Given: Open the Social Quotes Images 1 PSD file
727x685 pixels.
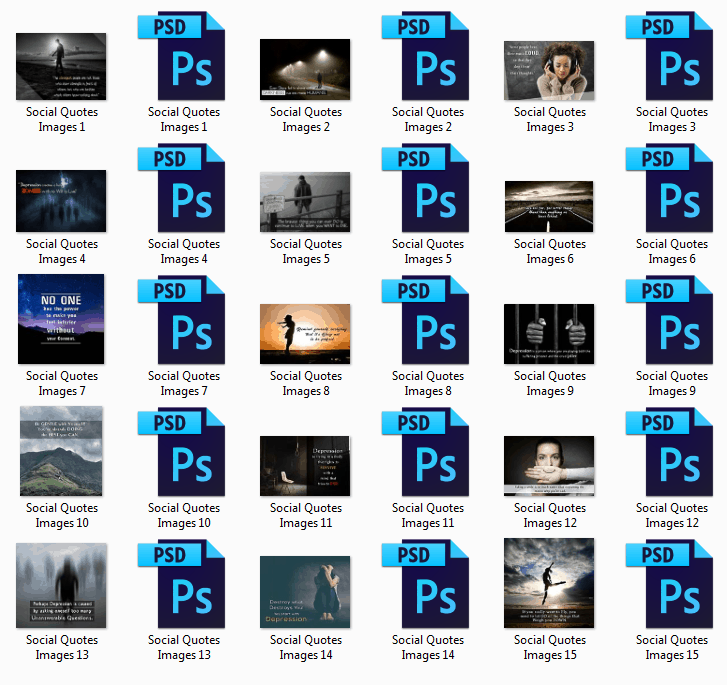Looking at the screenshot, I should 184,57.
